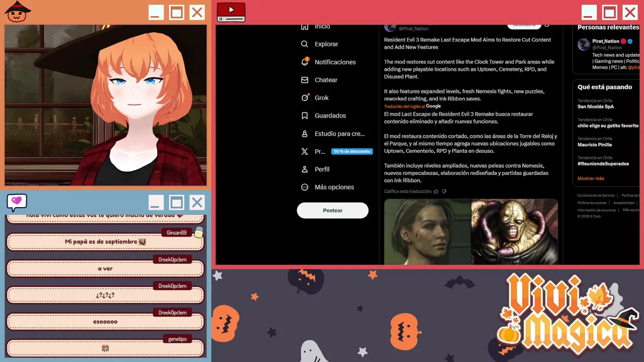Open Condiciones de Servicio link
Image resolution: width=644 pixels, height=362 pixels.
tap(596, 195)
